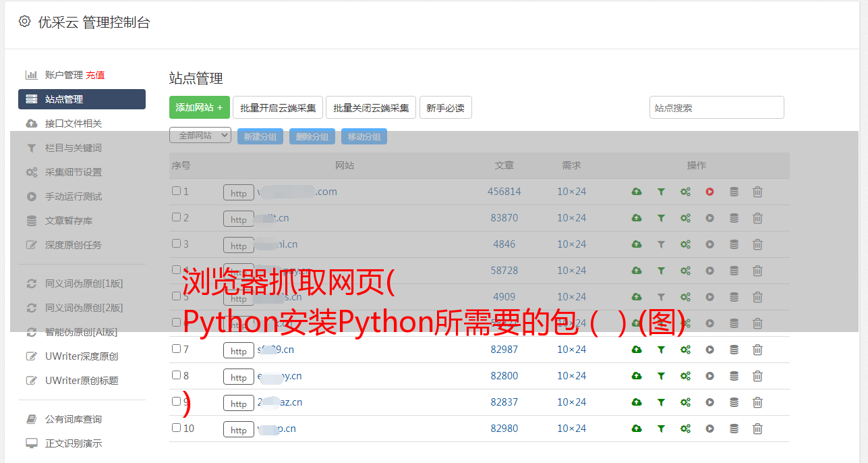868x463 pixels.
Task: Click database icon in the 4846 row
Action: pos(734,244)
